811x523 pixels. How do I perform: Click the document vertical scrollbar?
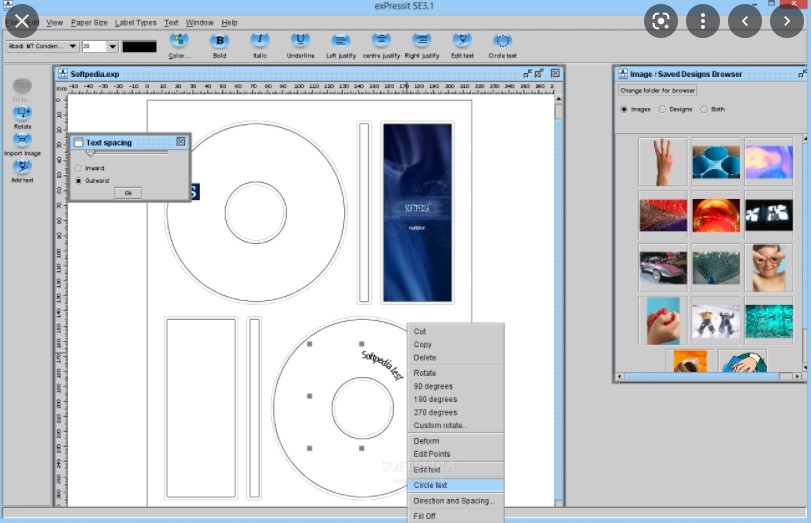[x=559, y=300]
